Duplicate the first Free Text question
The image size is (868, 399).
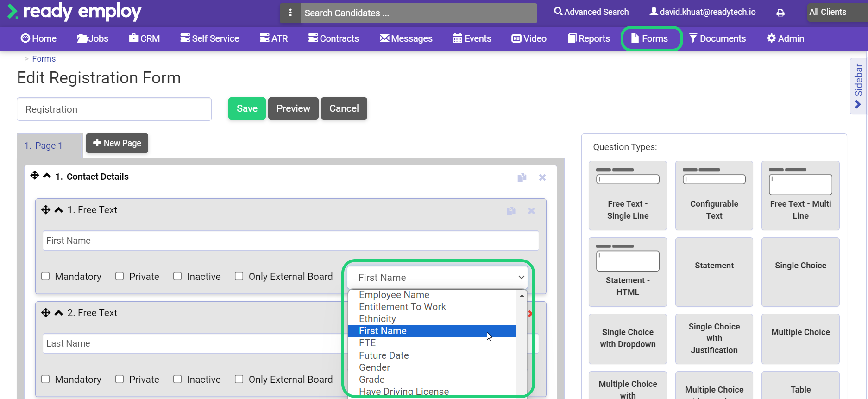coord(511,211)
